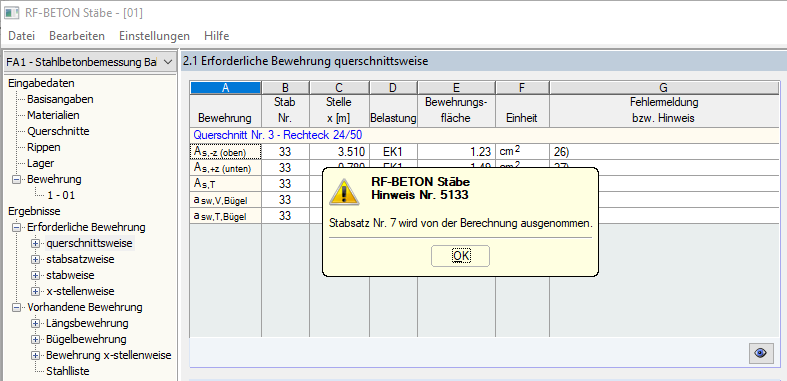The height and width of the screenshot is (381, 787).
Task: Click the 'As,T' row cell
Action: point(225,184)
